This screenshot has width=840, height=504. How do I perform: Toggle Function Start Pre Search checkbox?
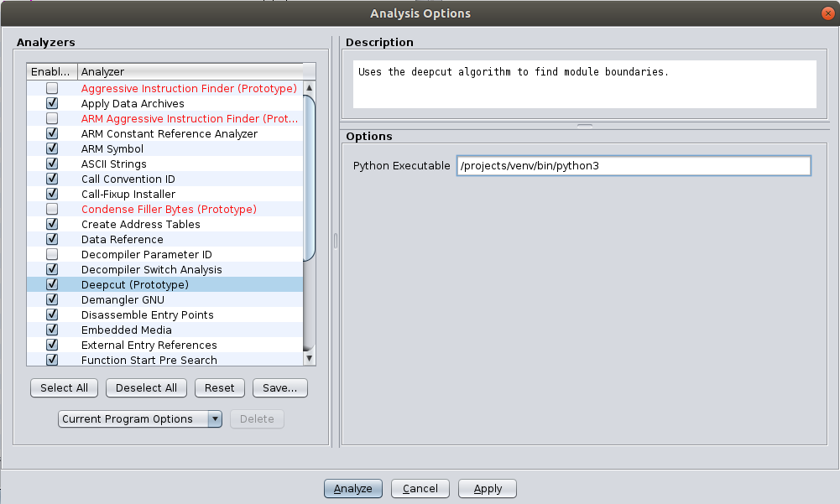52,360
